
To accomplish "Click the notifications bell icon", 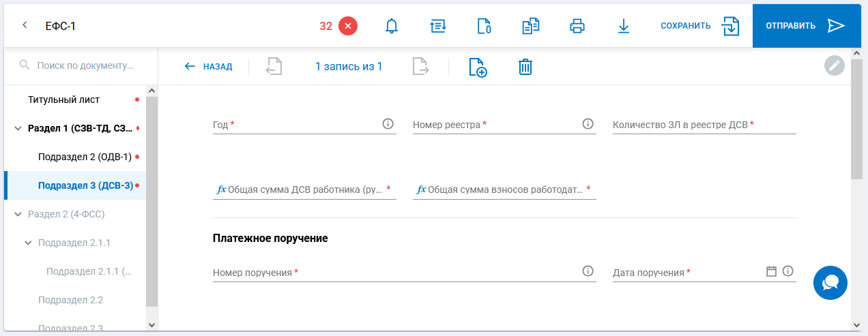I will (x=391, y=26).
